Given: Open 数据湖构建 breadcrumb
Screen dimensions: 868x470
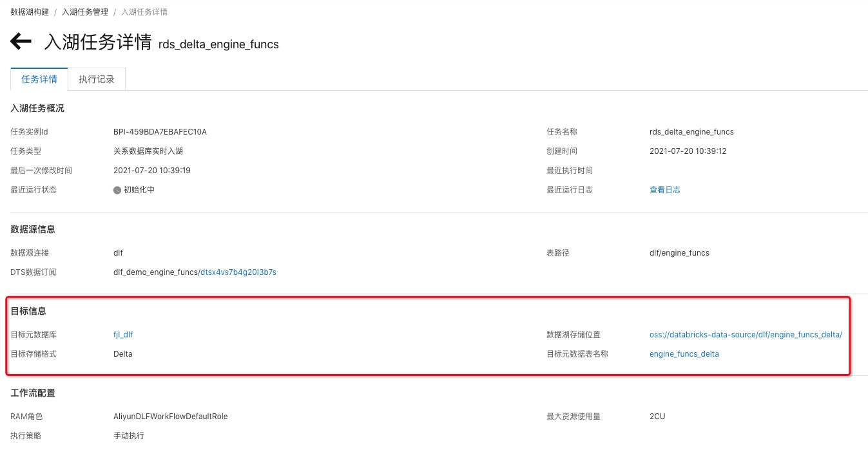Looking at the screenshot, I should point(29,12).
